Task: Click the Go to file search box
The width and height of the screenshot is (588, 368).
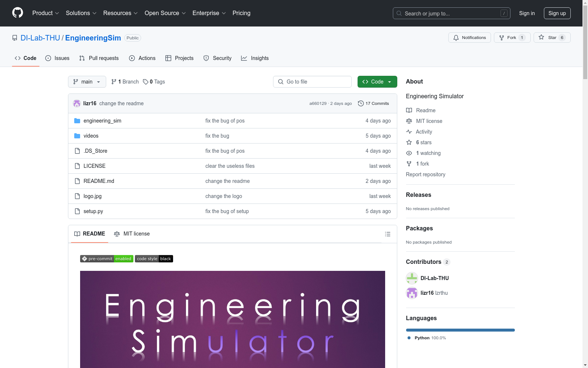Action: click(312, 82)
